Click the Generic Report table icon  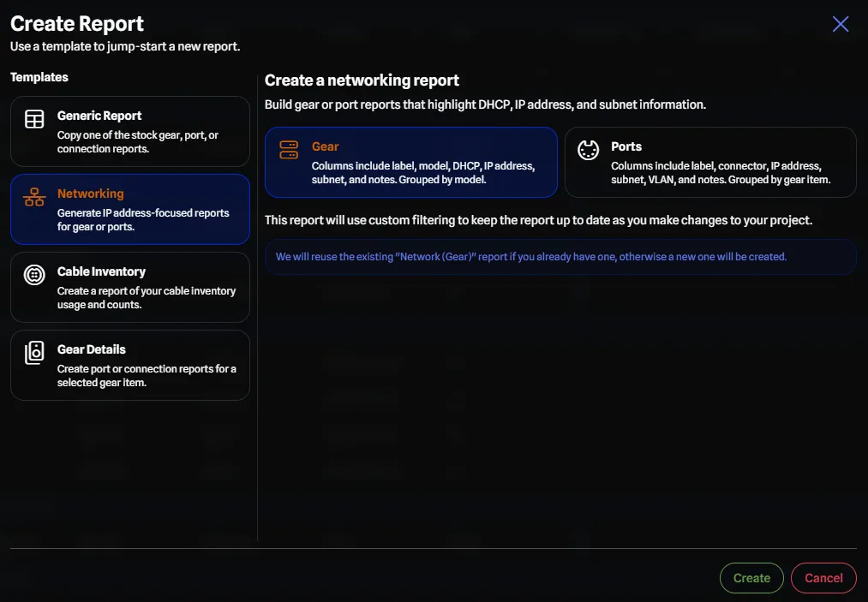coord(34,119)
